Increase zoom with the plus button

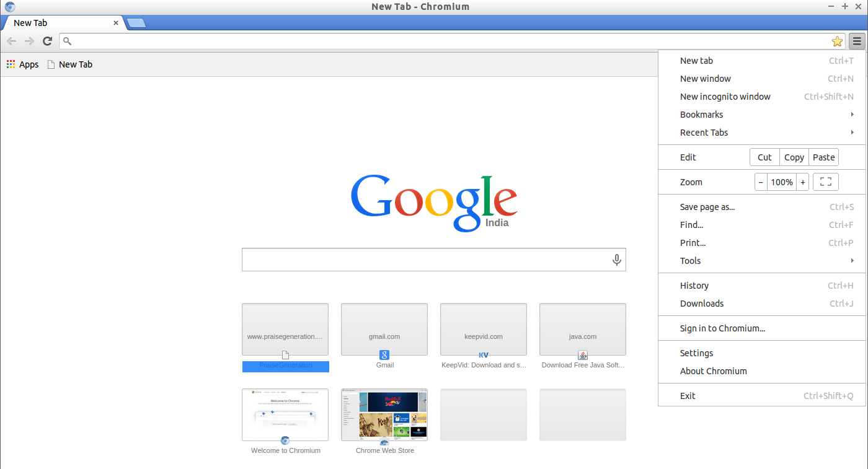pos(802,182)
